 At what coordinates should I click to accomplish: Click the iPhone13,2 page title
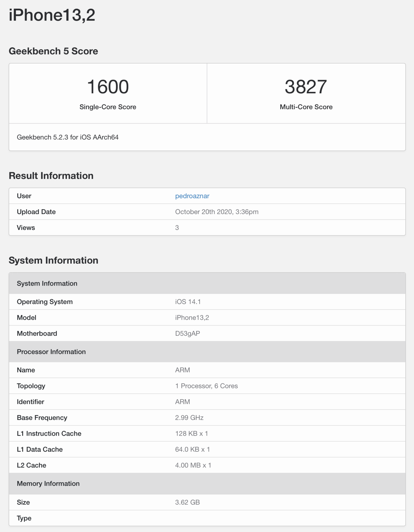pyautogui.click(x=52, y=15)
